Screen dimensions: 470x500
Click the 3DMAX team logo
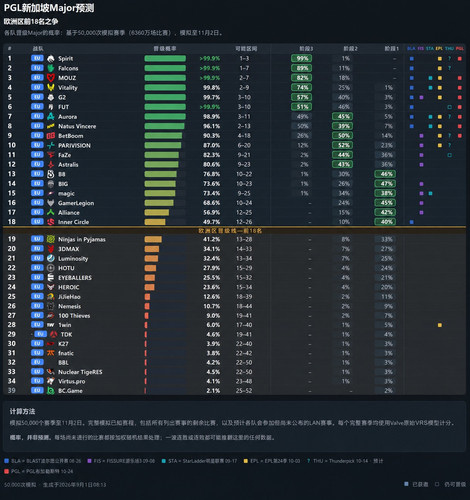pyautogui.click(x=51, y=249)
